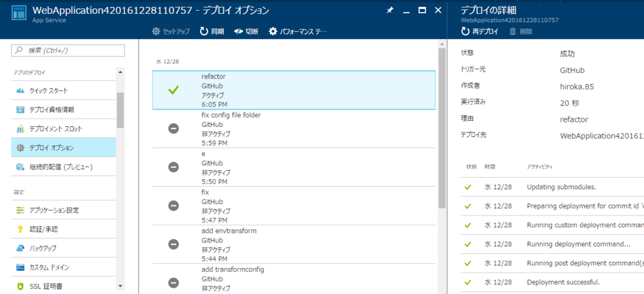Click the セットアップ gear button
Viewport: 644px width, 294px height.
tap(171, 31)
